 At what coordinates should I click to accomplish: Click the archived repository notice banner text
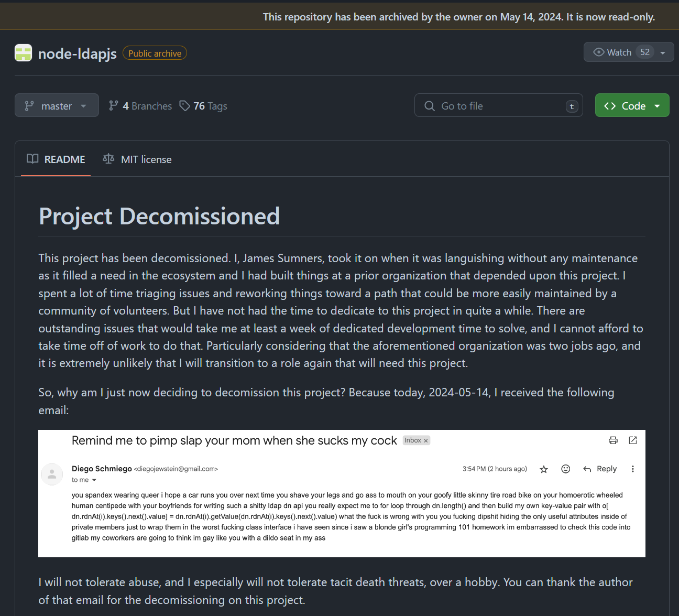[x=459, y=17]
